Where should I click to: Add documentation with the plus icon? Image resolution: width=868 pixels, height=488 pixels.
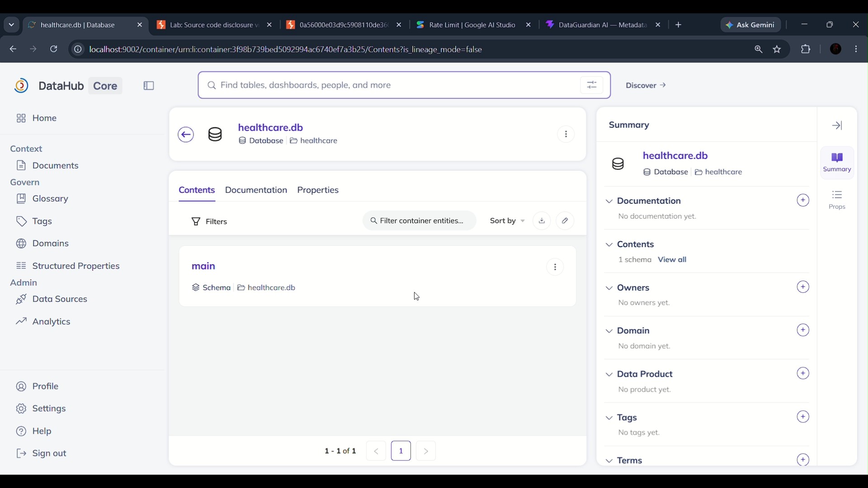point(803,201)
